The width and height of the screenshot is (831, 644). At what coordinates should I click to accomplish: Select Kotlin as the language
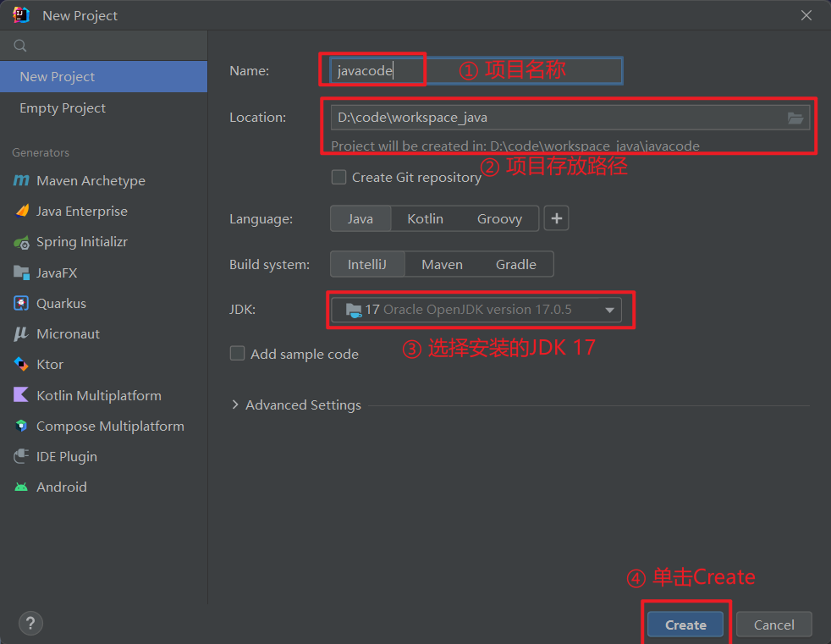pos(425,219)
